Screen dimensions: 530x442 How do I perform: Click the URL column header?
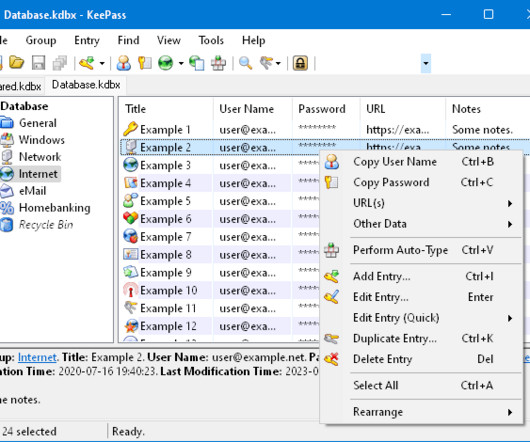pyautogui.click(x=403, y=109)
